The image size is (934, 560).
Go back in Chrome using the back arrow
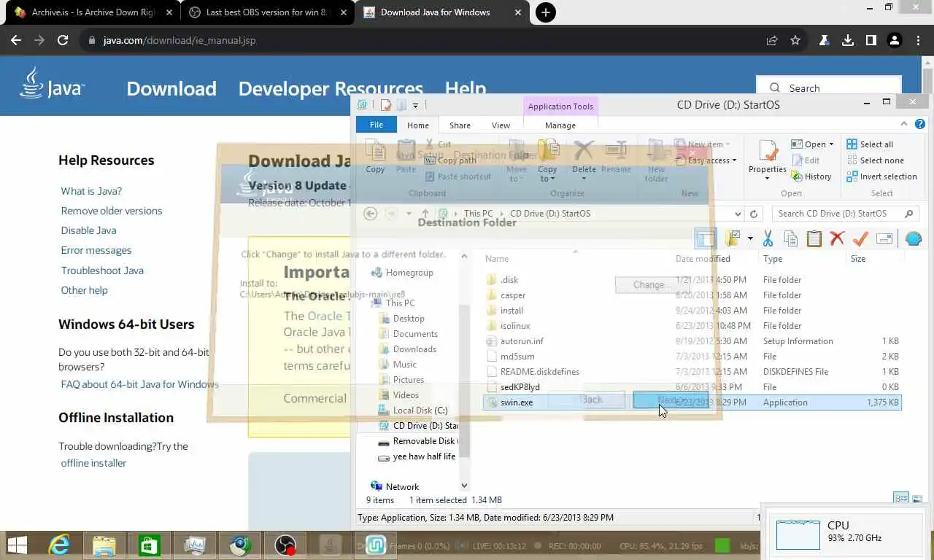coord(16,40)
